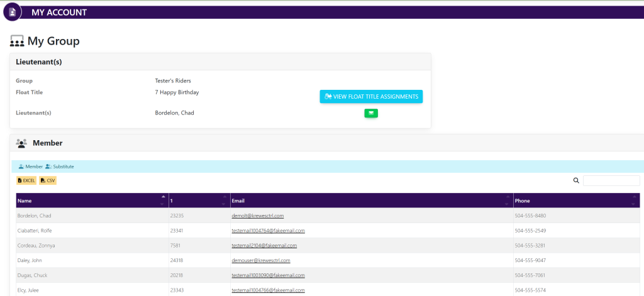Sort the table by Phone column
644x296 pixels.
(575, 200)
